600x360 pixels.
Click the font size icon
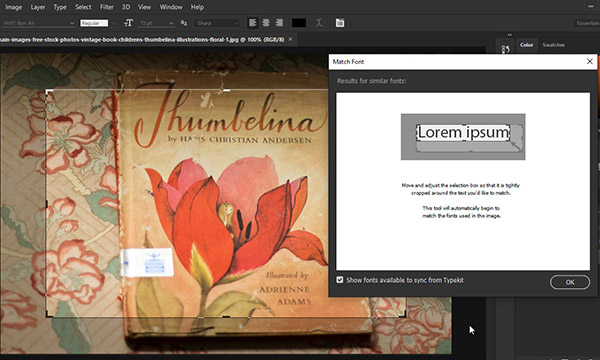[129, 23]
